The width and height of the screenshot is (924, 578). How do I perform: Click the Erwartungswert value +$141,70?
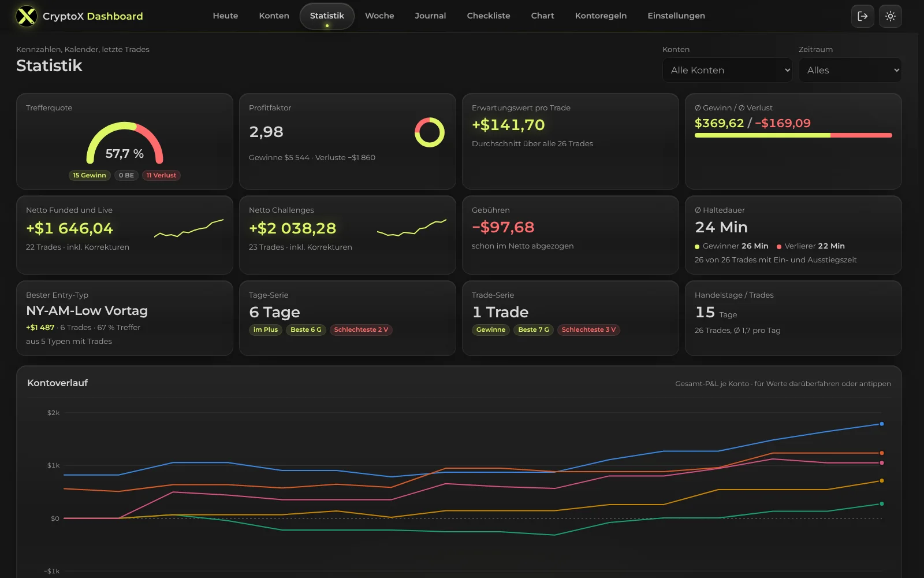508,125
